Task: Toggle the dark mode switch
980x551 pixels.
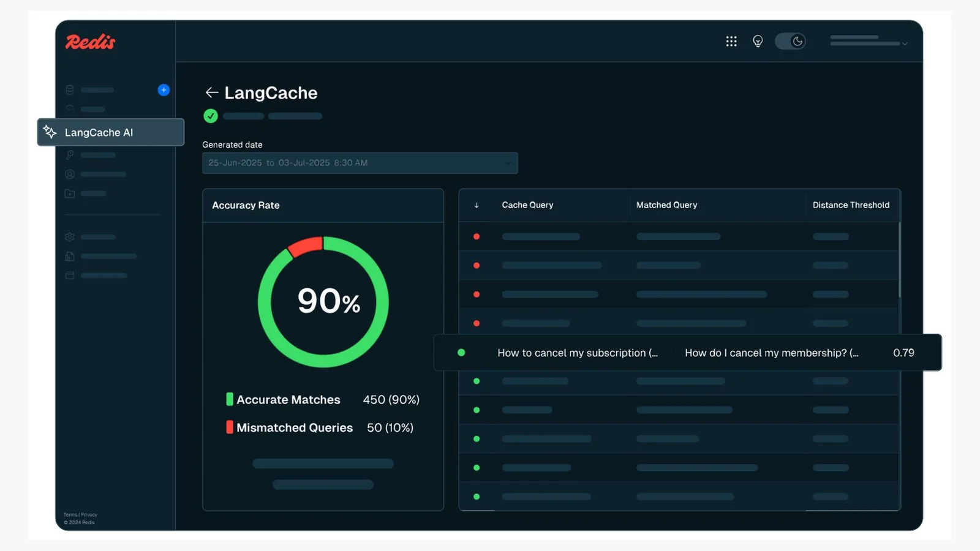Action: (x=790, y=41)
